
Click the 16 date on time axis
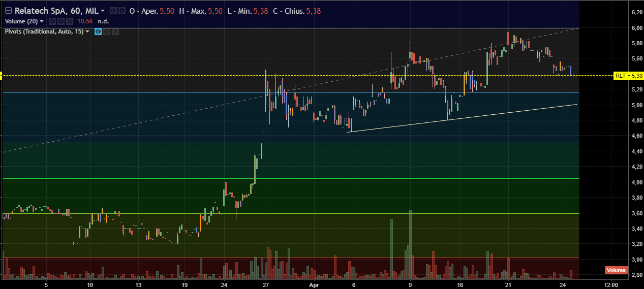click(x=459, y=284)
